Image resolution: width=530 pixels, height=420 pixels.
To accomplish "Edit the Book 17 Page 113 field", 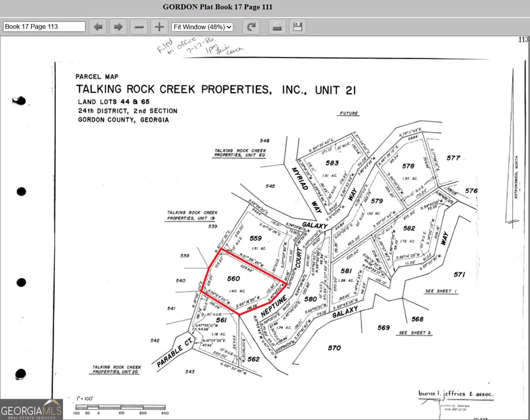I will [x=44, y=27].
